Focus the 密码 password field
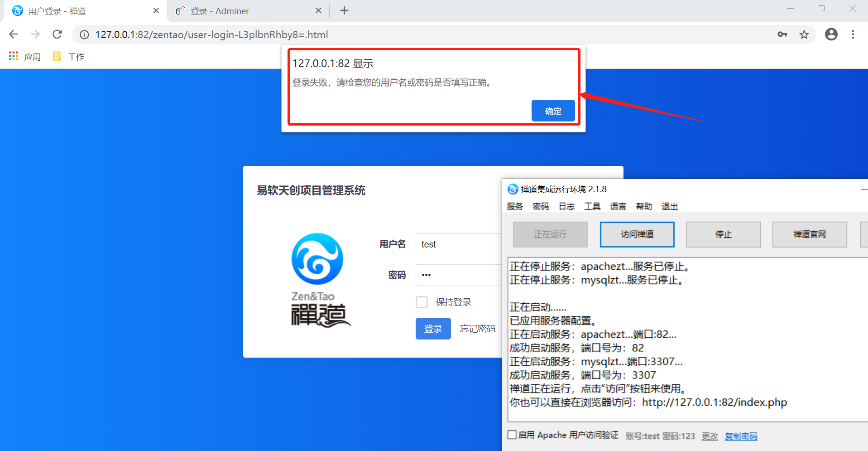The height and width of the screenshot is (451, 868). click(459, 275)
